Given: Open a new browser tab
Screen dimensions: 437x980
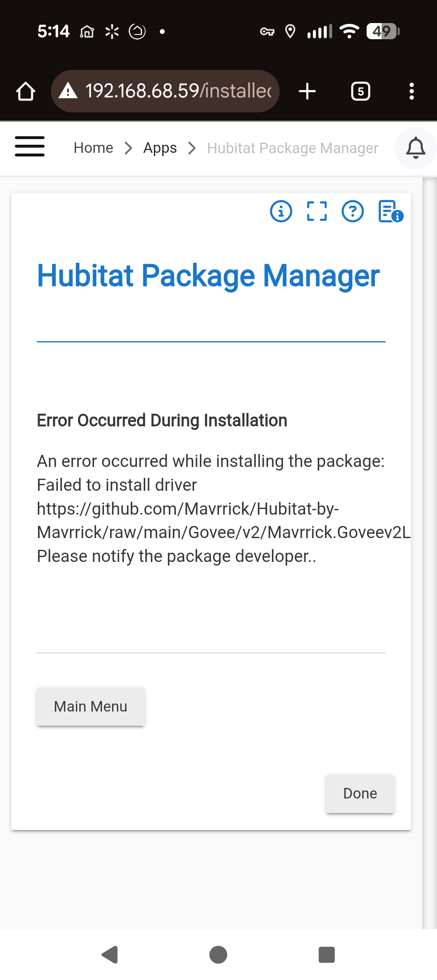Looking at the screenshot, I should click(308, 91).
